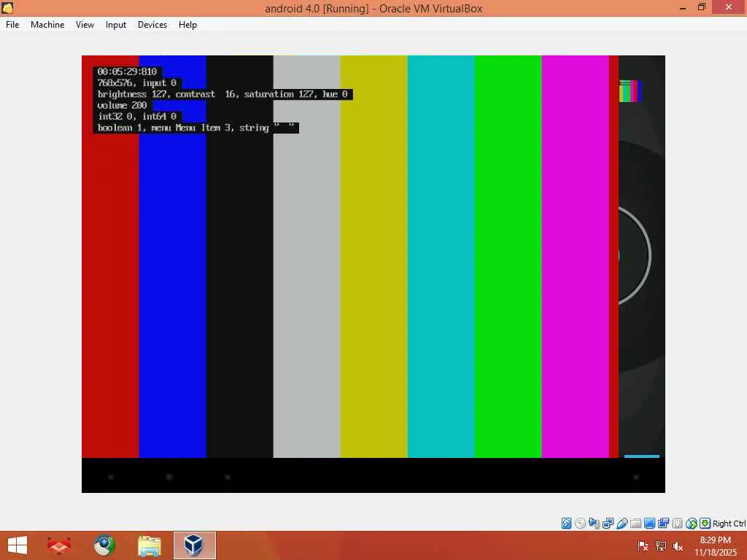The image size is (747, 560).
Task: Launch the Chromium browser from taskbar
Action: (104, 545)
